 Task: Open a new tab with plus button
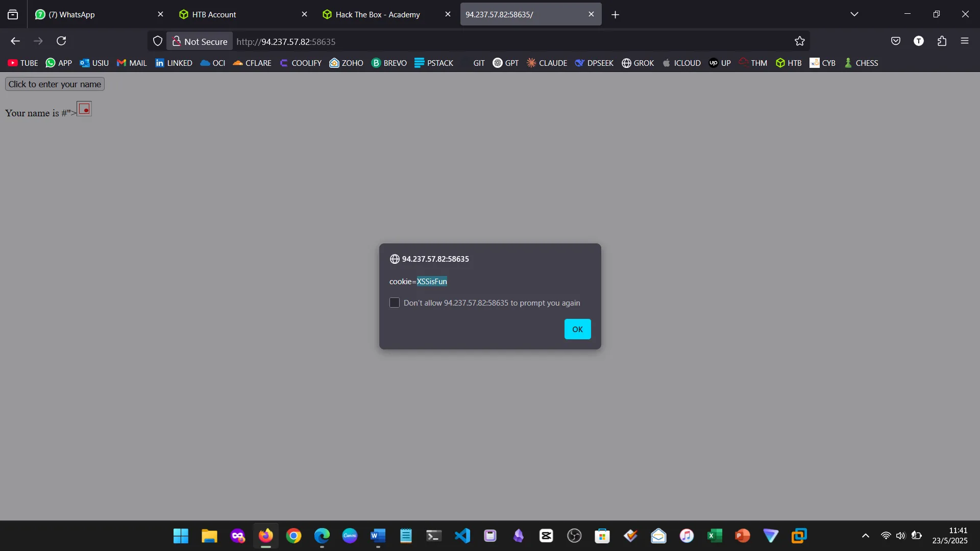[615, 15]
